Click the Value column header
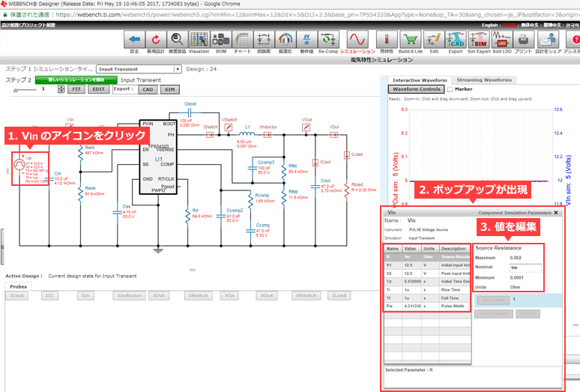This screenshot has height=392, width=580. pos(410,249)
